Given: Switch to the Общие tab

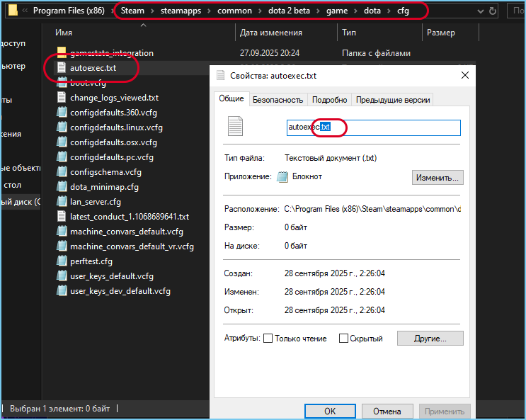Looking at the screenshot, I should point(231,98).
